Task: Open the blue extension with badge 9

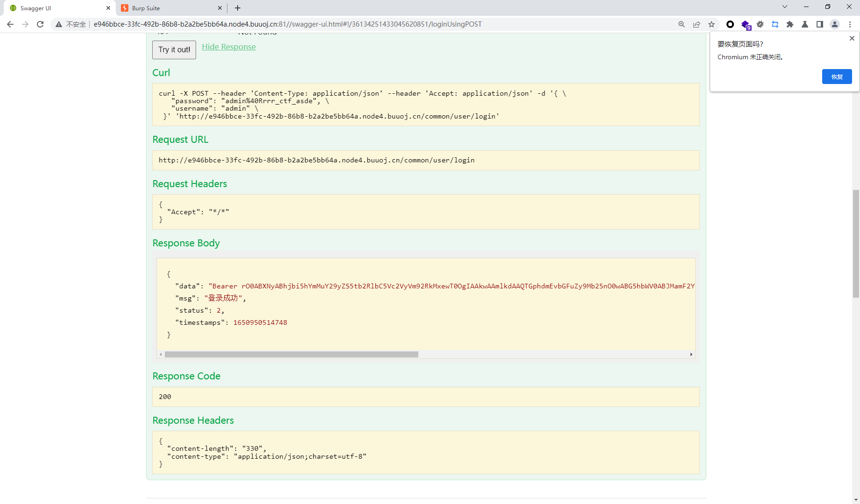Action: 746,25
